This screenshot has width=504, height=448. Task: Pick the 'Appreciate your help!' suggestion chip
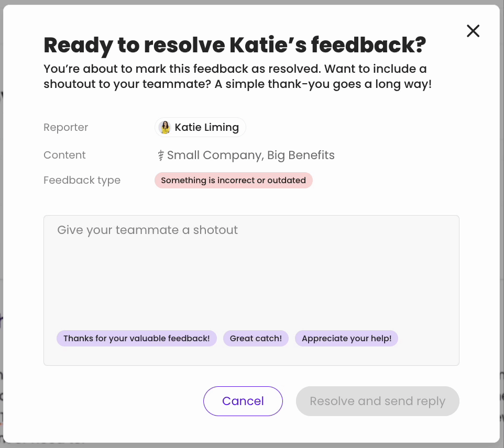tap(346, 339)
